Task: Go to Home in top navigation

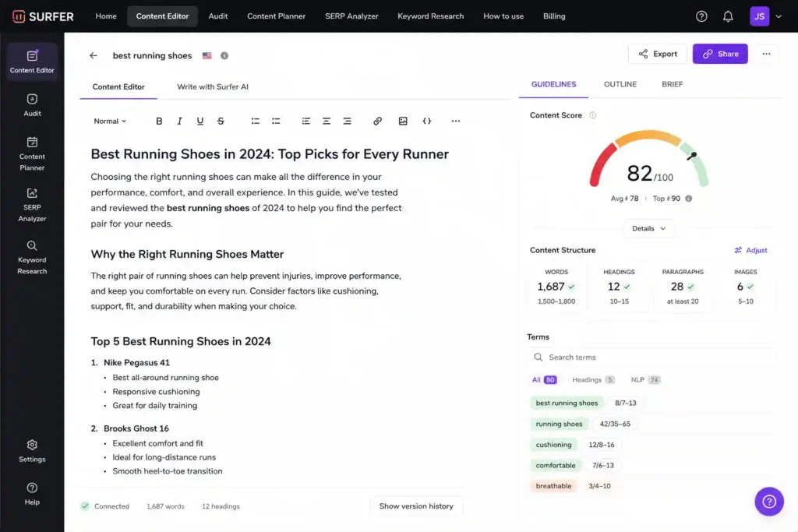Action: [x=106, y=16]
